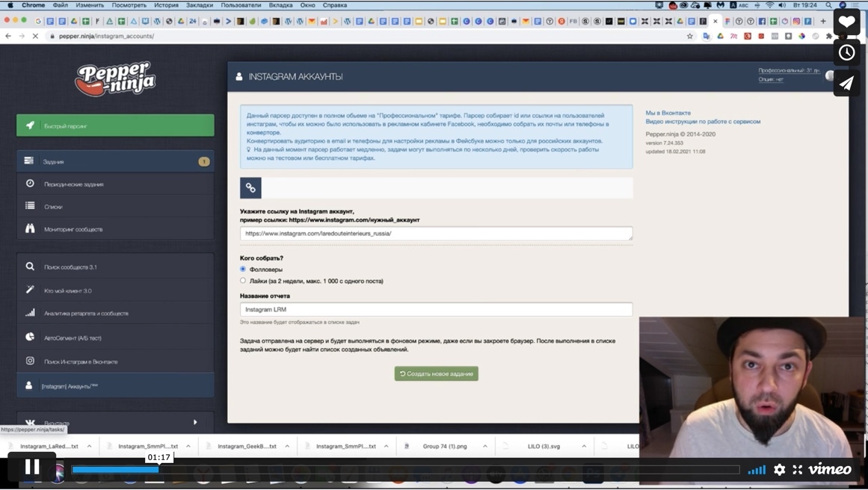The width and height of the screenshot is (868, 490).
Task: Open Spotlight search magnifier icon
Action: pyautogui.click(x=828, y=5)
